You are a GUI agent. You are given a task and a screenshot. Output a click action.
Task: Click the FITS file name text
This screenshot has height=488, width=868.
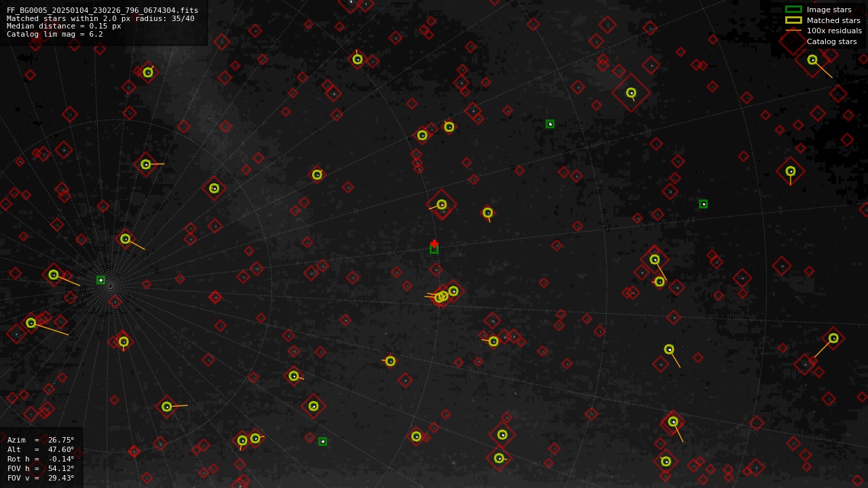point(102,10)
